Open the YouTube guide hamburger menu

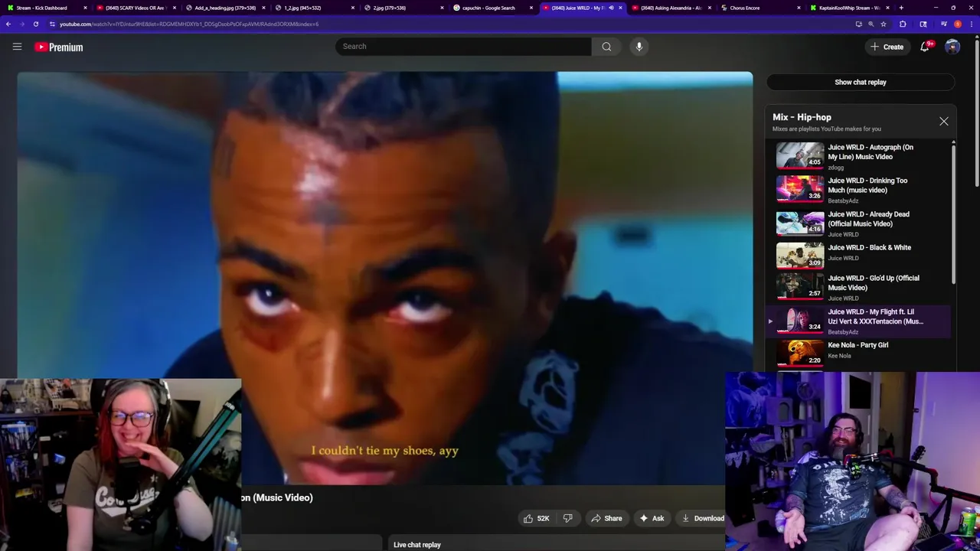17,47
